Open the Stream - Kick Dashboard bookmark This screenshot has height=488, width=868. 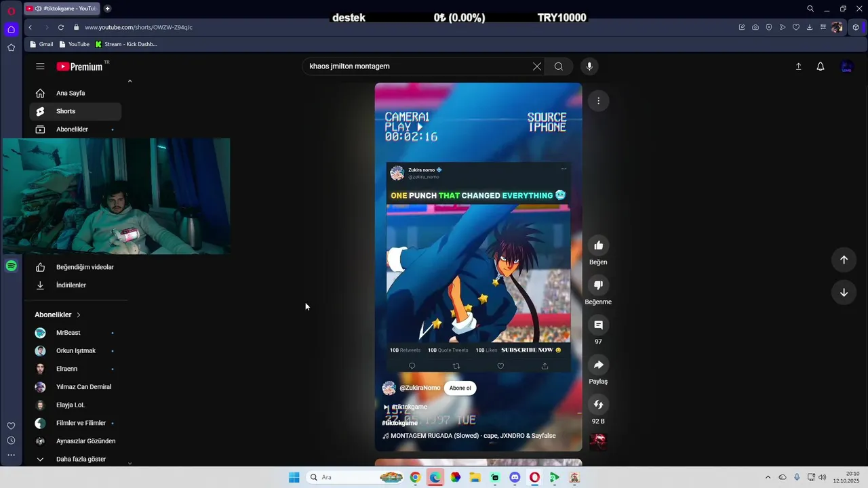point(126,44)
